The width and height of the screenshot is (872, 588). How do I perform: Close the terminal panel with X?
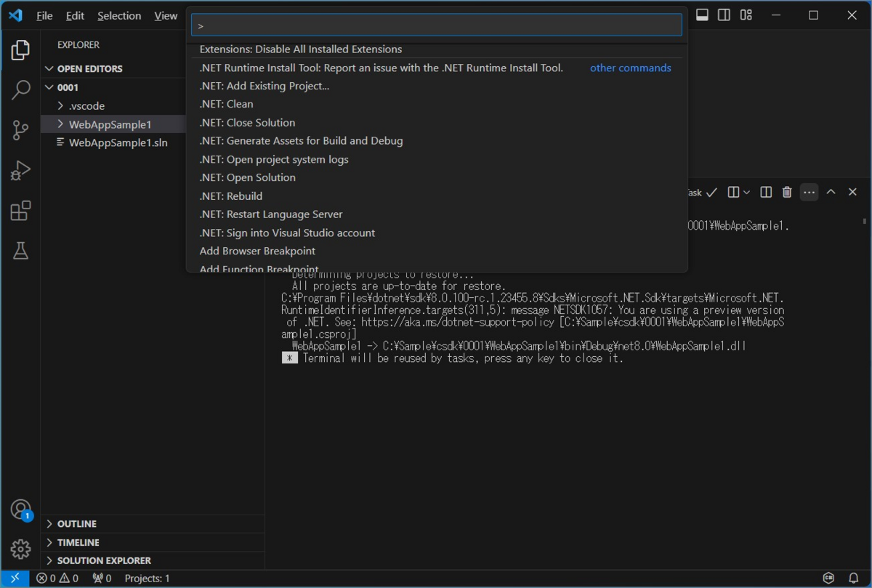tap(852, 192)
